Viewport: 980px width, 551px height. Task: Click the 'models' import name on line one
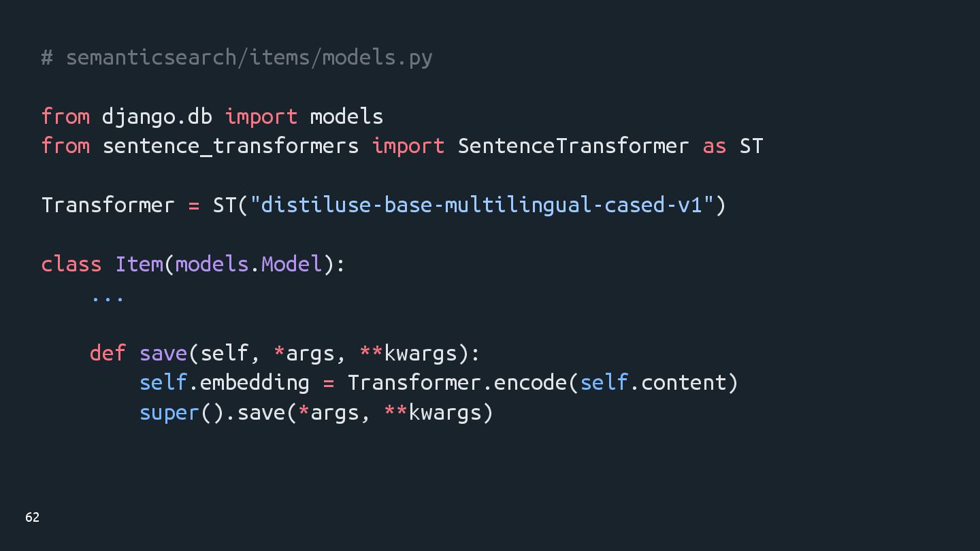346,117
